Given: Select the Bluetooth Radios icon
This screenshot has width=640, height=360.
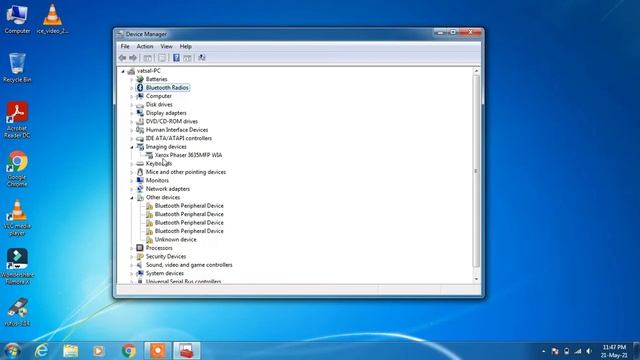Looking at the screenshot, I should (140, 88).
